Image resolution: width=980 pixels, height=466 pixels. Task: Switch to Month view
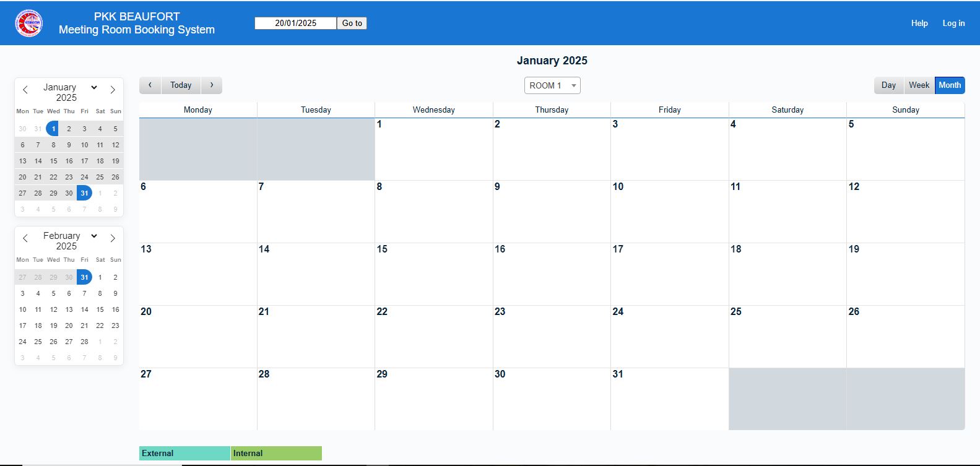click(950, 85)
